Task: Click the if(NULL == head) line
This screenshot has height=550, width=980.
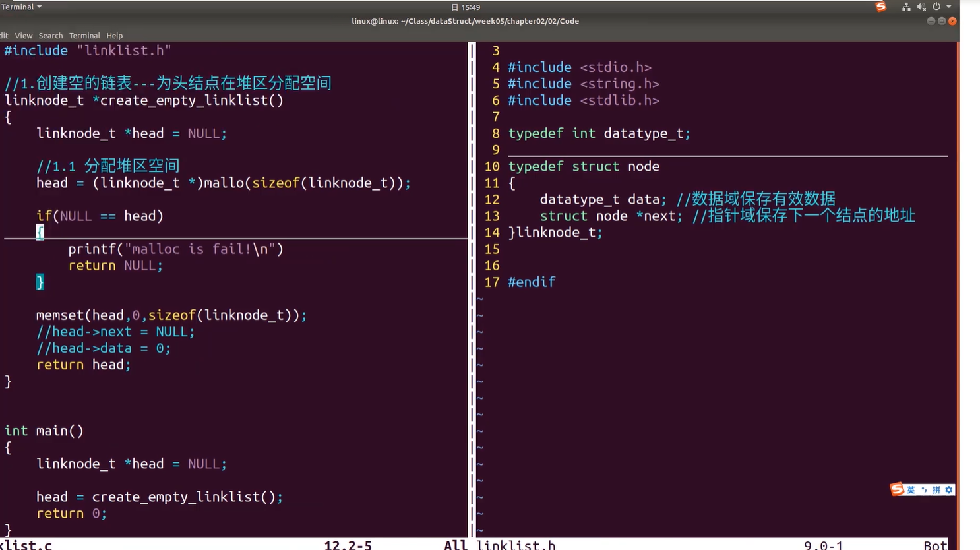Action: [100, 216]
